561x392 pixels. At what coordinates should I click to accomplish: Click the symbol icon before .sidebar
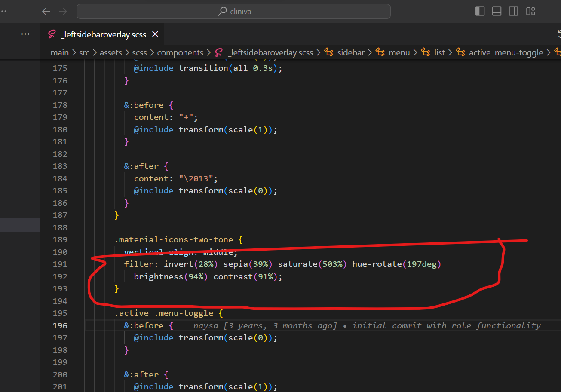329,53
